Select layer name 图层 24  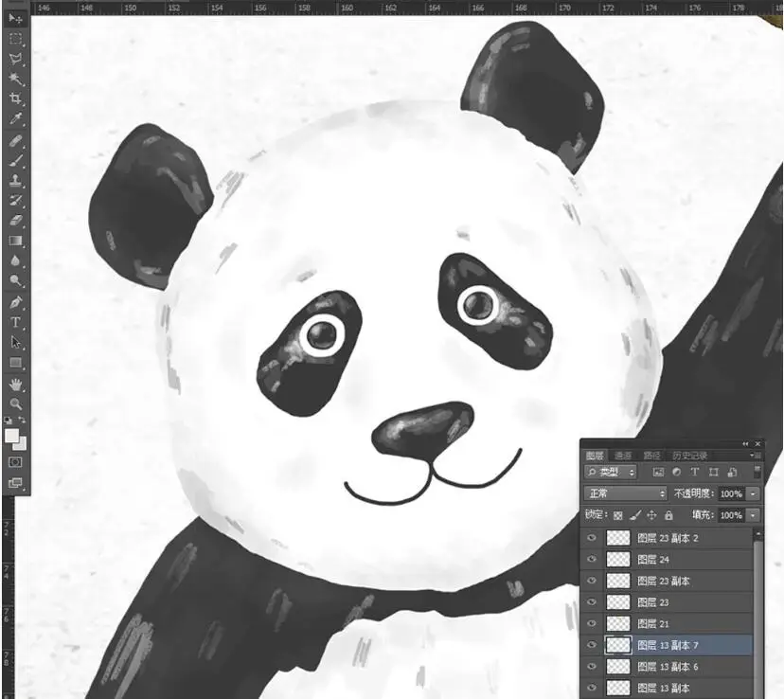tap(653, 560)
